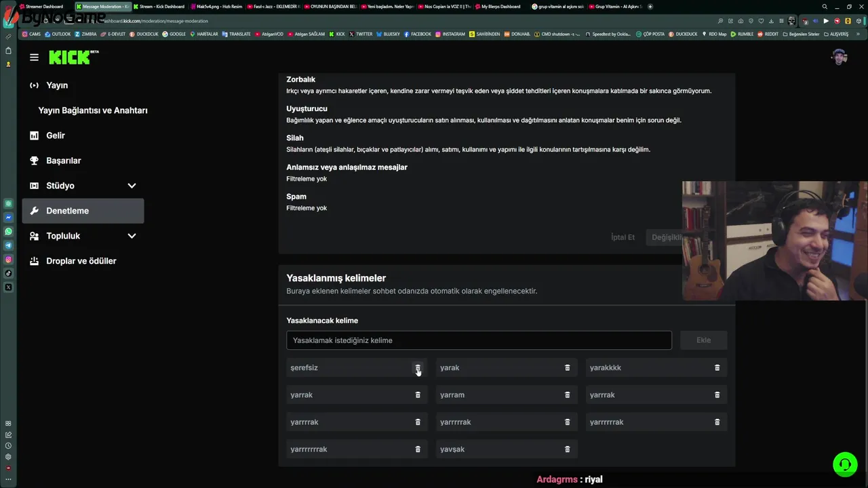The image size is (868, 488).
Task: Open the hamburger menu next to Kick logo
Action: tap(34, 58)
